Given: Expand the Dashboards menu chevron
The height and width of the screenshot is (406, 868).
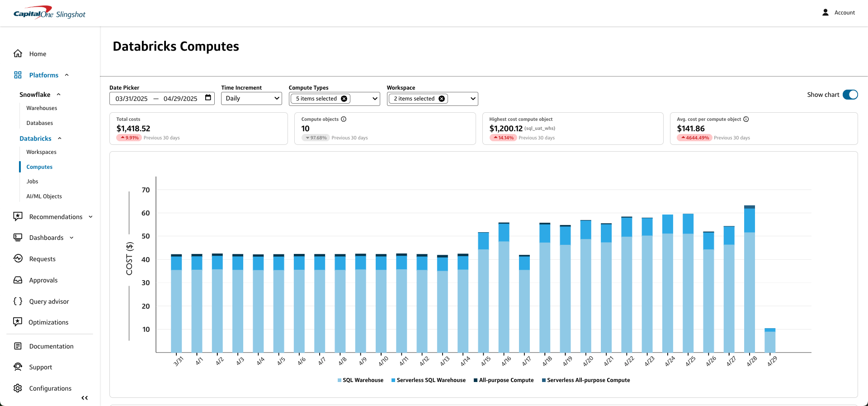Looking at the screenshot, I should [71, 238].
